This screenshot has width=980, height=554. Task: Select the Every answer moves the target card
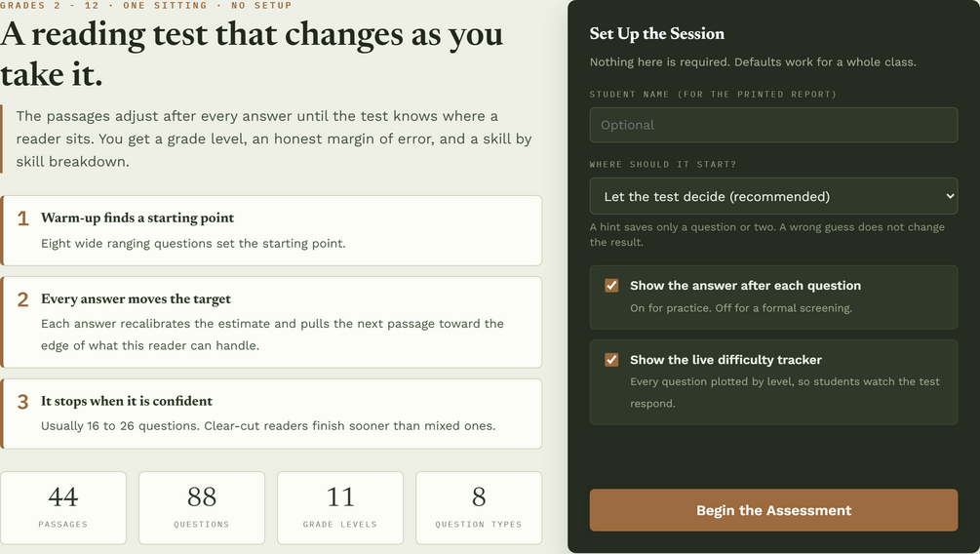(x=271, y=322)
